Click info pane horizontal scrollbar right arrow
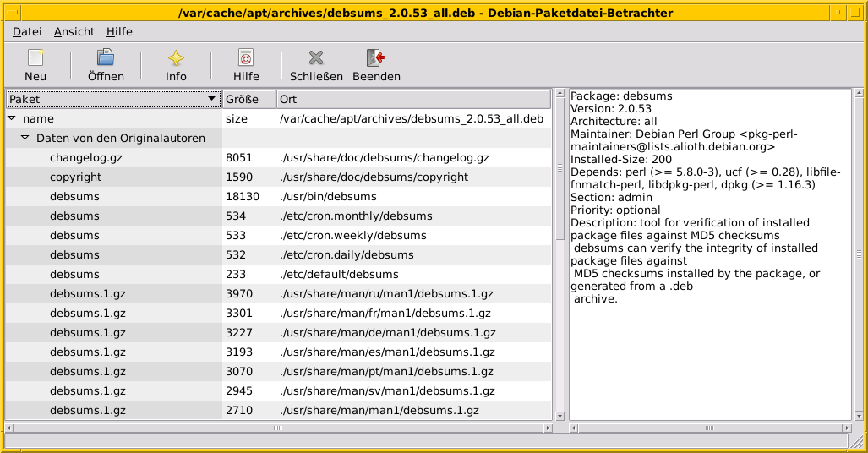 click(847, 428)
